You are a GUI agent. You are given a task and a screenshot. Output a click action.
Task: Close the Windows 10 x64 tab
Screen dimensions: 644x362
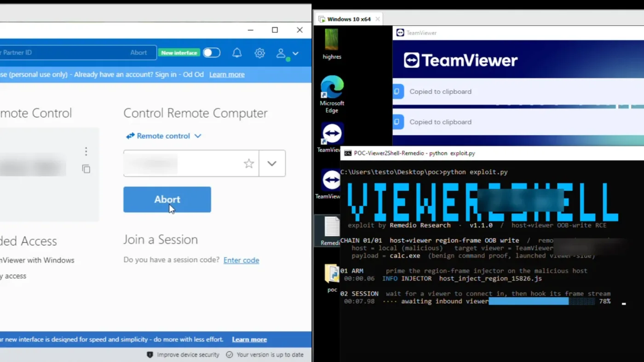point(378,19)
